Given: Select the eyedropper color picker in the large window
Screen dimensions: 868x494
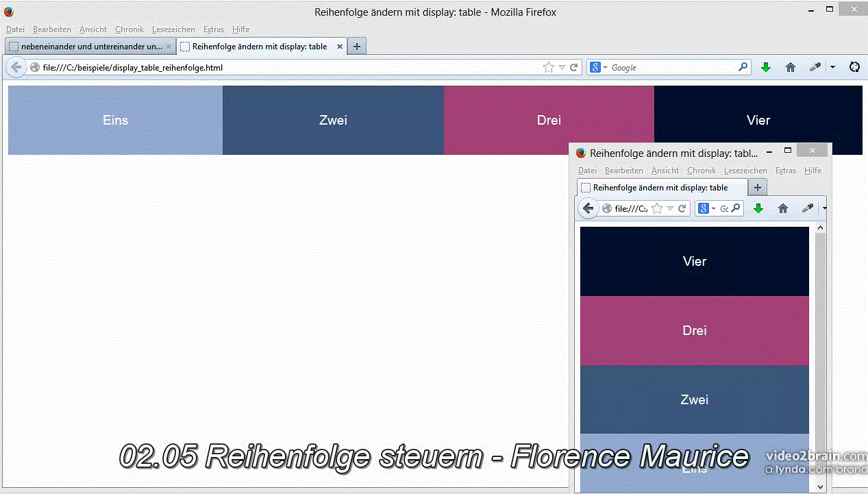Looking at the screenshot, I should [x=815, y=67].
